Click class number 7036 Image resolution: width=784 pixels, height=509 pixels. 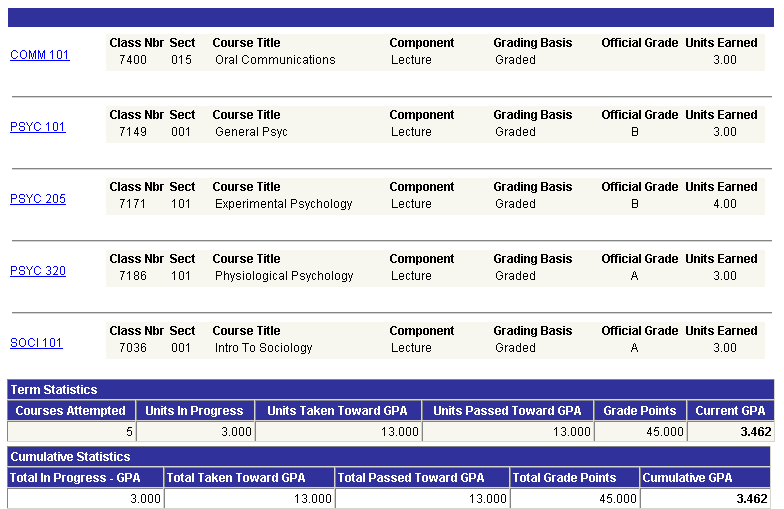(x=133, y=348)
